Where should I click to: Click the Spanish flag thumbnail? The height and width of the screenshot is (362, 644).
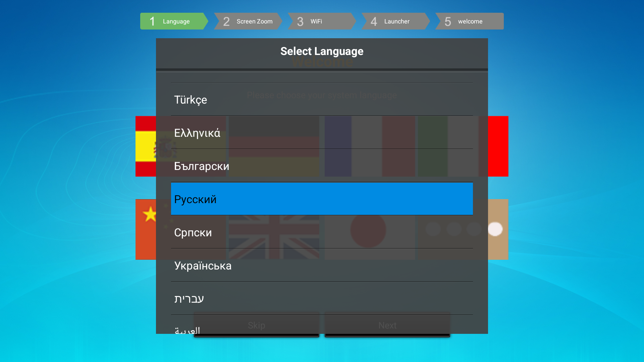pos(146,146)
